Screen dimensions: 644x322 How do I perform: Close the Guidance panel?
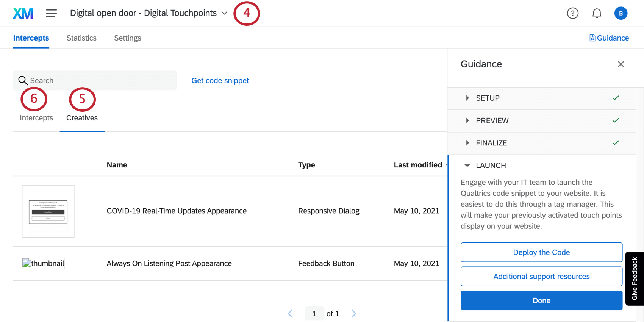point(621,64)
